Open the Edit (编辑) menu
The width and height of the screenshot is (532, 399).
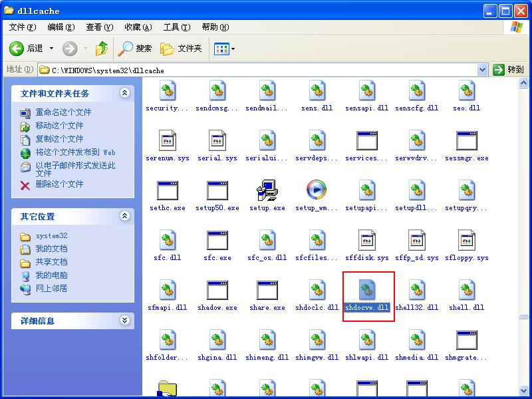[61, 27]
